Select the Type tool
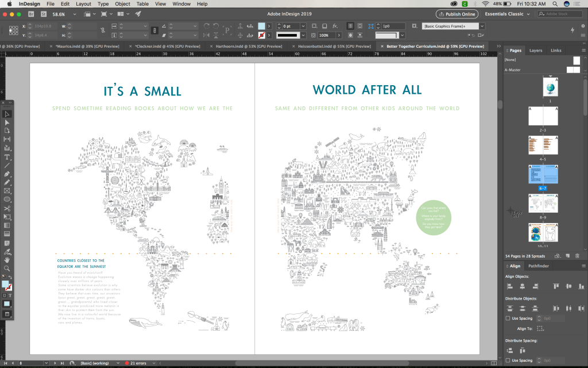Screen dimensions: 588x368 tap(7, 156)
